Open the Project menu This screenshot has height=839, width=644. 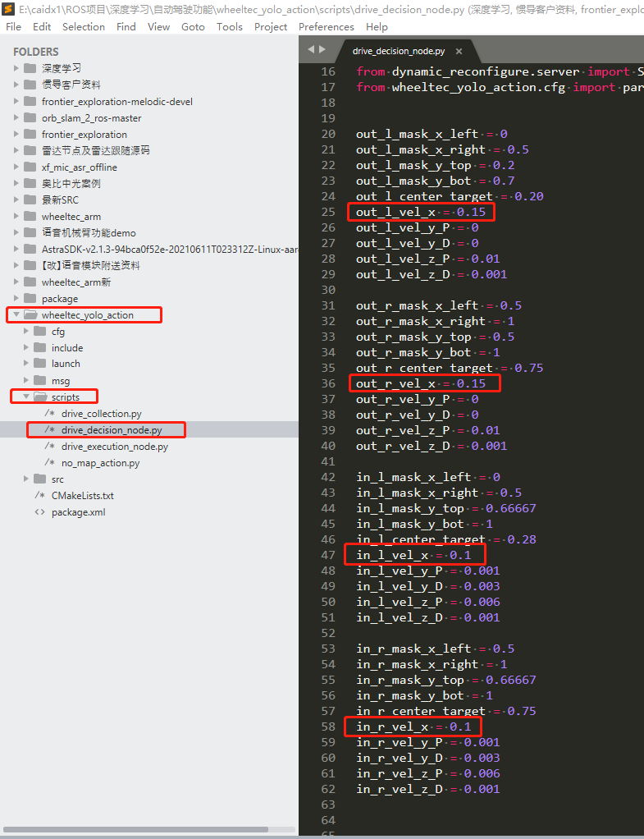[x=271, y=27]
